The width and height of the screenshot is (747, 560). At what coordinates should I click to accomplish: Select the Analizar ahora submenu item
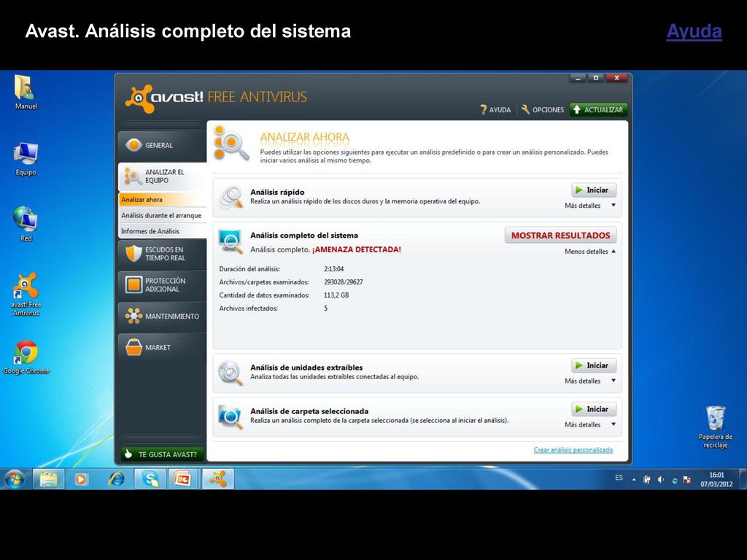162,200
